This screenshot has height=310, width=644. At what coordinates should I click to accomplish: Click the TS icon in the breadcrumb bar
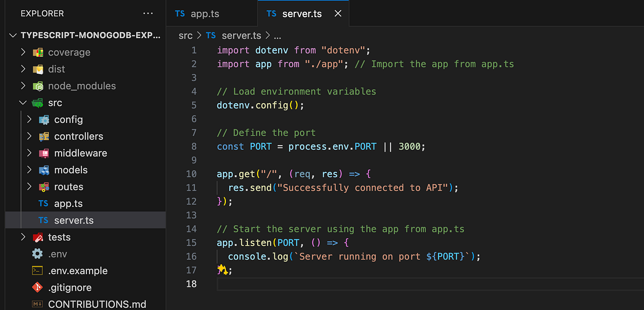[210, 35]
